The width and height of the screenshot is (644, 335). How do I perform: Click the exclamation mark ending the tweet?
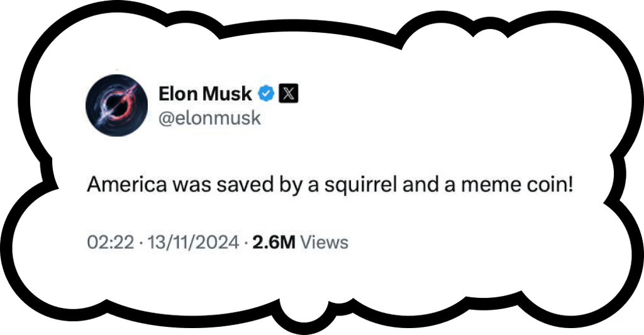click(x=570, y=186)
